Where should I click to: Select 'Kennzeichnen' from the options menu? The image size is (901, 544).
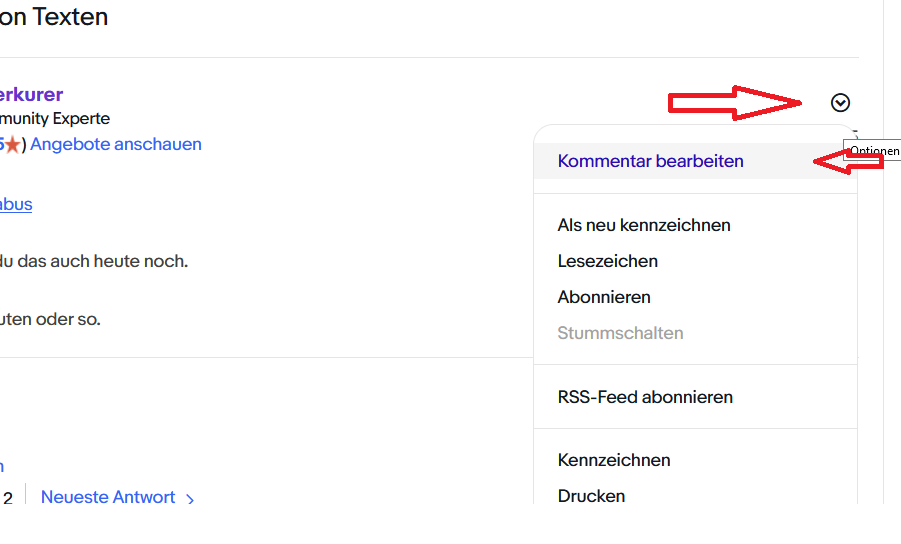click(614, 460)
